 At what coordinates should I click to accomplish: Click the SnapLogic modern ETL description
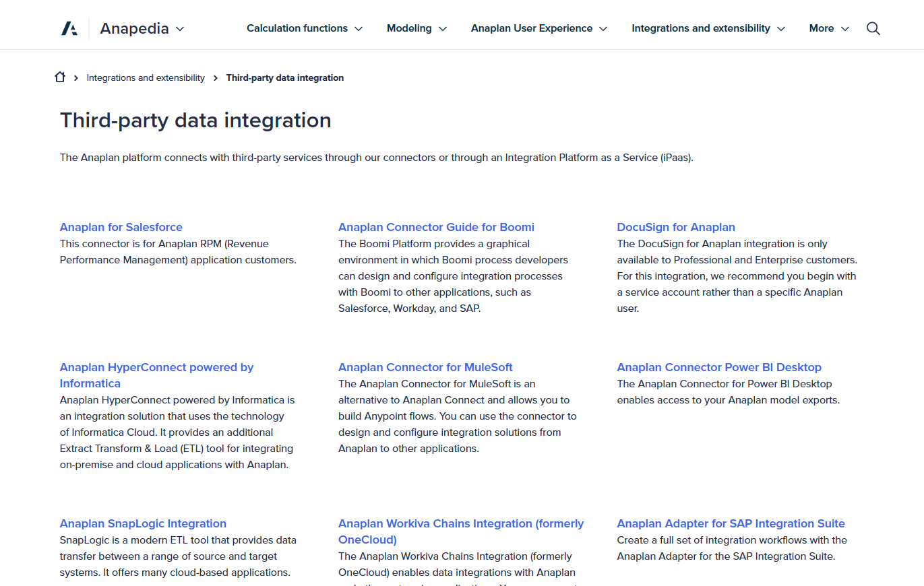coord(178,556)
